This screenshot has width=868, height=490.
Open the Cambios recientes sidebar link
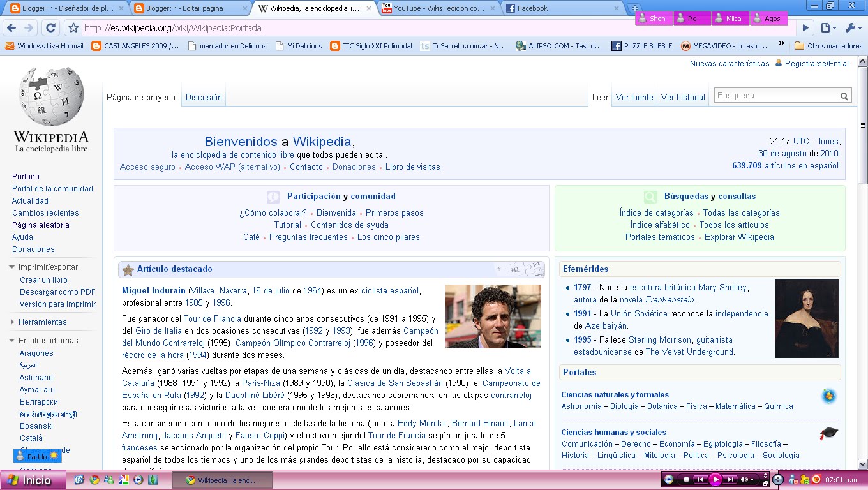pyautogui.click(x=45, y=213)
